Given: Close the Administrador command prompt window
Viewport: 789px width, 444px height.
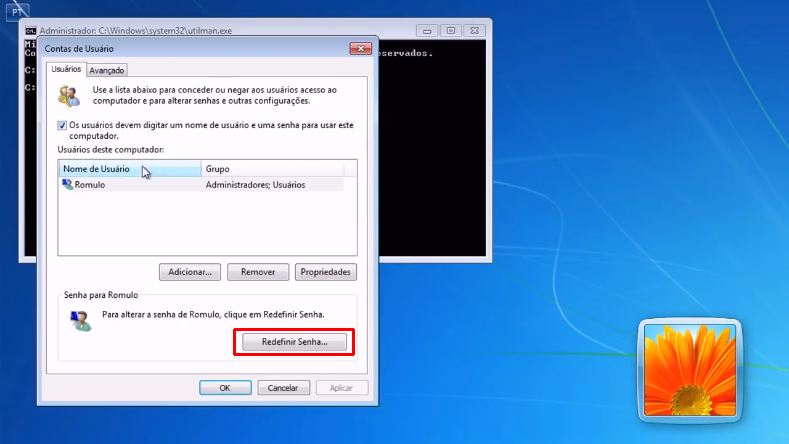Looking at the screenshot, I should point(474,31).
